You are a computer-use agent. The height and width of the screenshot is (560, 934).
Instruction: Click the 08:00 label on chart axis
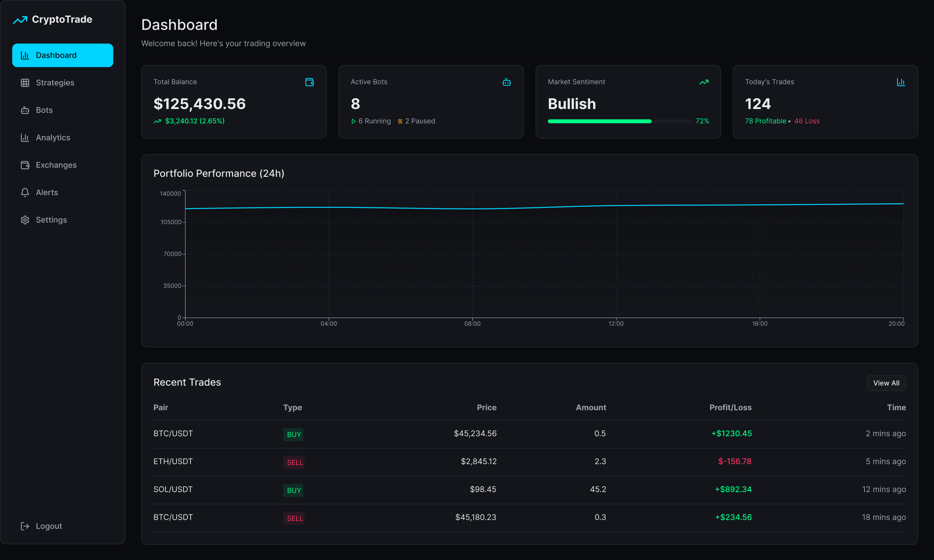click(x=472, y=324)
